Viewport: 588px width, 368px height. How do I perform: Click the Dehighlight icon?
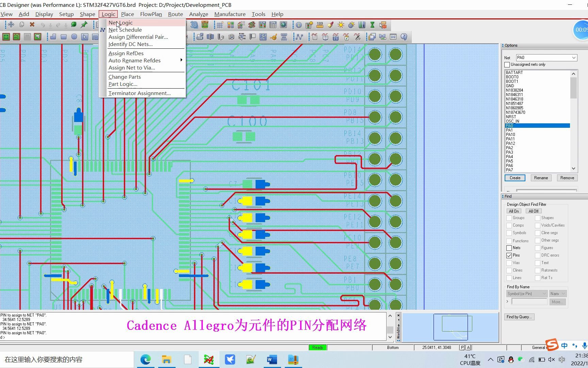coord(352,25)
